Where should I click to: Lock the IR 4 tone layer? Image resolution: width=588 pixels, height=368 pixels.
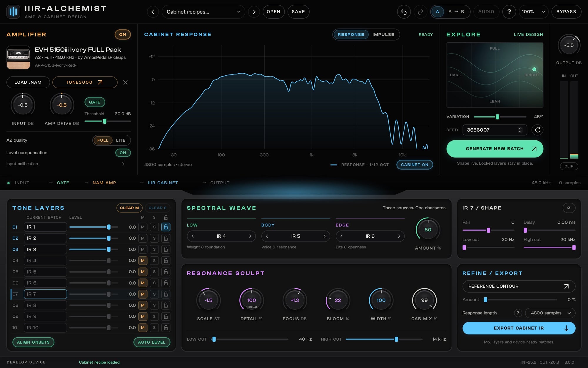pyautogui.click(x=166, y=261)
